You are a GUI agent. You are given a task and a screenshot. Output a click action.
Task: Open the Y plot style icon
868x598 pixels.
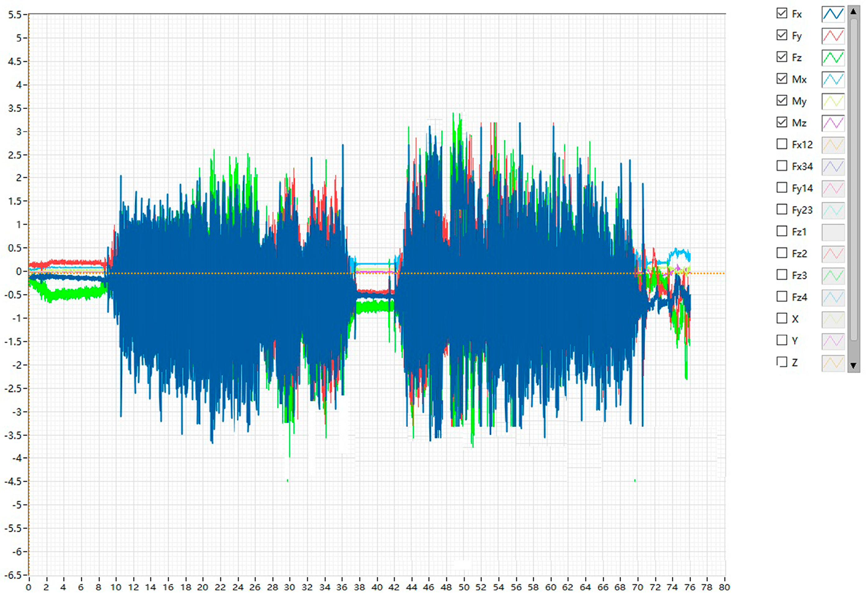click(x=833, y=341)
